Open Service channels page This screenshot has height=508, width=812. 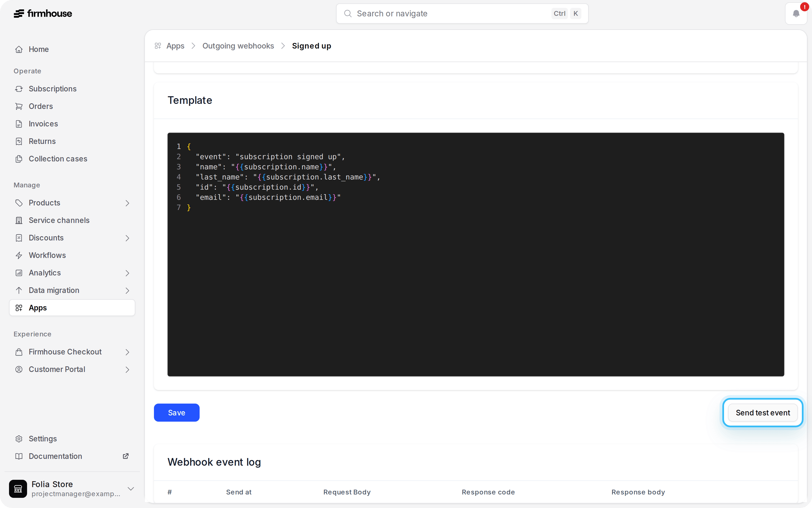point(72,220)
